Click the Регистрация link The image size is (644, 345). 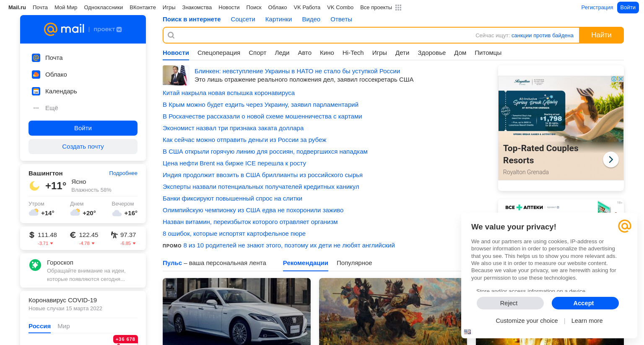pyautogui.click(x=597, y=8)
